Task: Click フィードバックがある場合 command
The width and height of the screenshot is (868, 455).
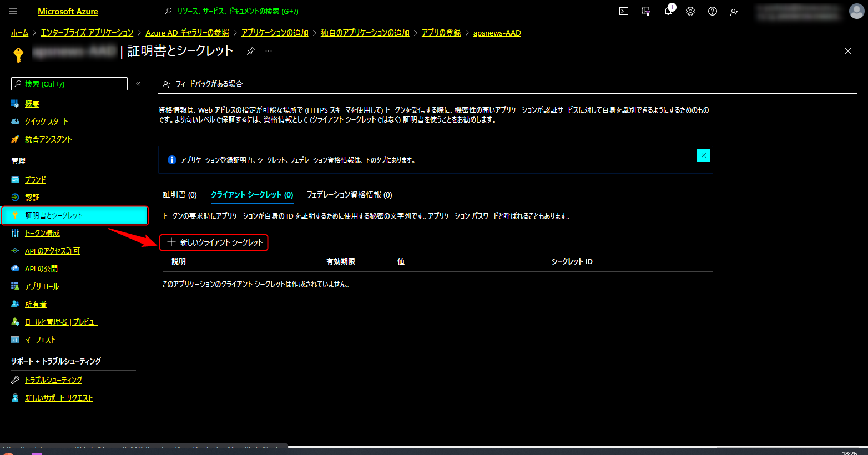Action: click(x=203, y=84)
